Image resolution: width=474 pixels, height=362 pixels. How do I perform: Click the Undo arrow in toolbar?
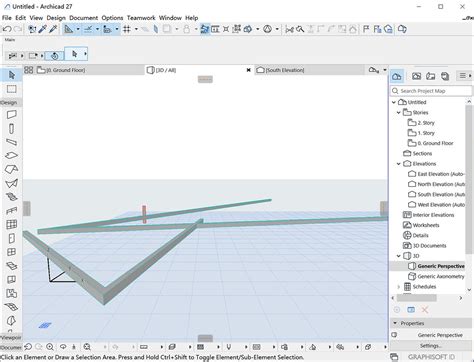click(7, 29)
